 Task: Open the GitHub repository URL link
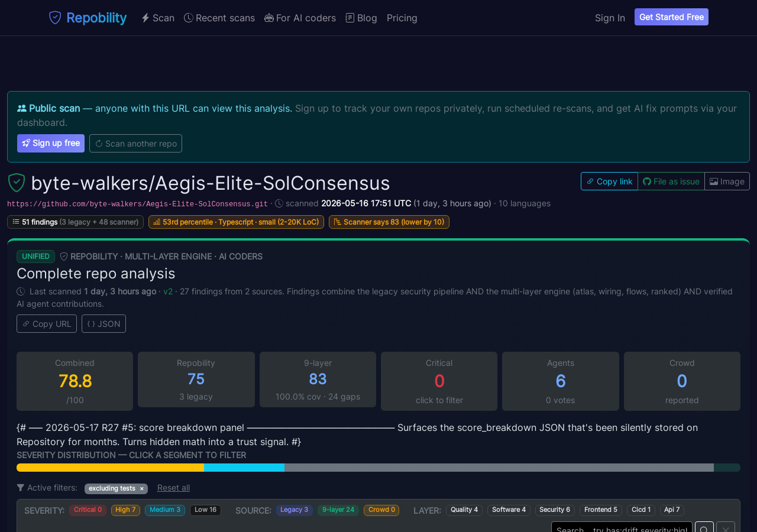tap(137, 204)
